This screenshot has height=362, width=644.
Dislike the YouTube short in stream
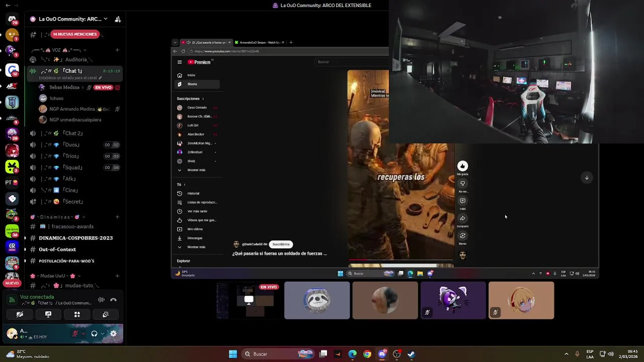pyautogui.click(x=462, y=184)
